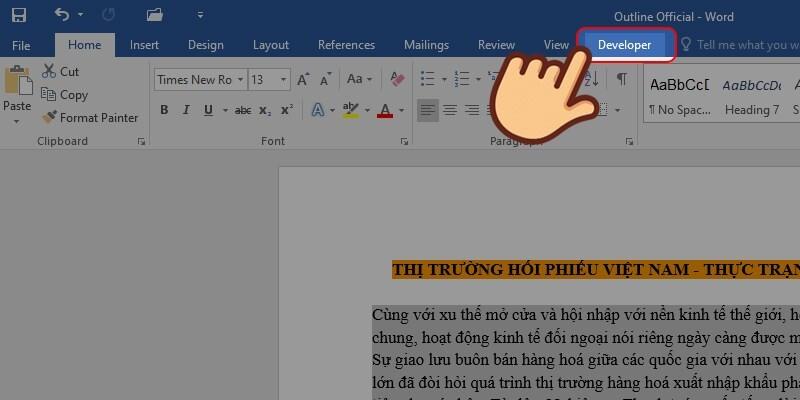Toggle subscript formatting

[x=265, y=110]
